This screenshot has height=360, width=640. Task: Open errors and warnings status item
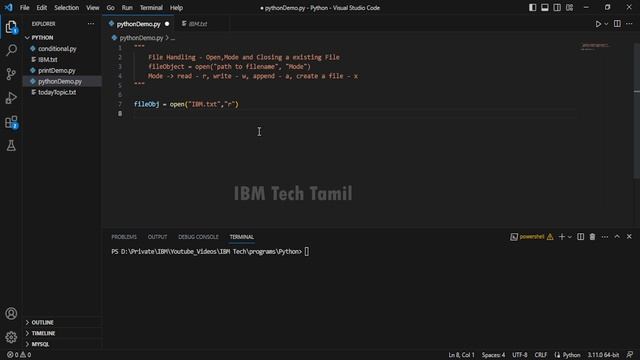(19, 355)
